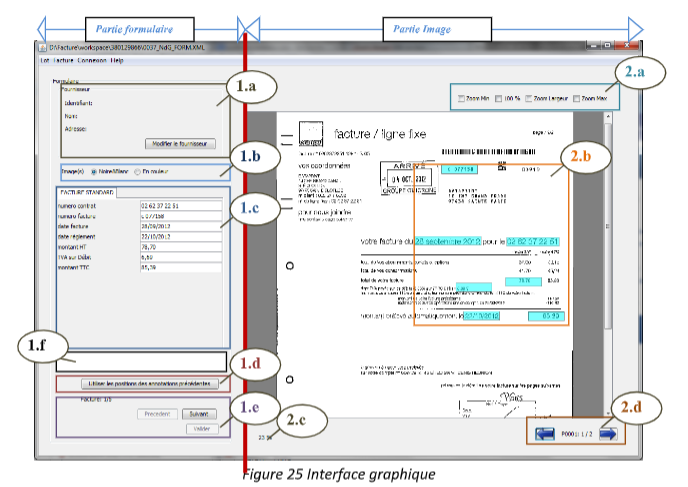
Task: Open the Connexion menu
Action: point(92,61)
